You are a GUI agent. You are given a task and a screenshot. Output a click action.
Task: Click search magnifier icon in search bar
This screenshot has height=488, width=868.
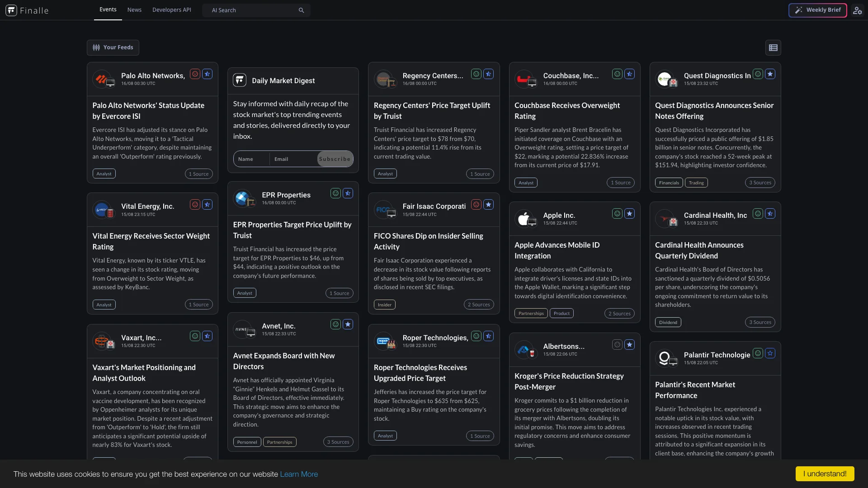(302, 10)
